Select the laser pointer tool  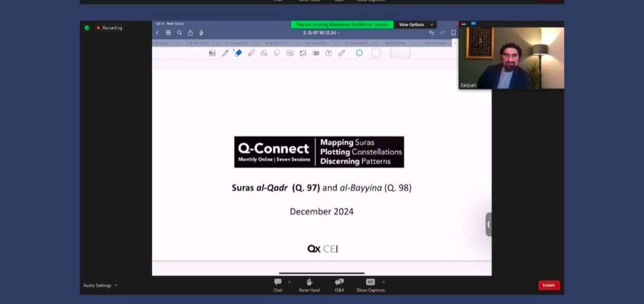[341, 53]
